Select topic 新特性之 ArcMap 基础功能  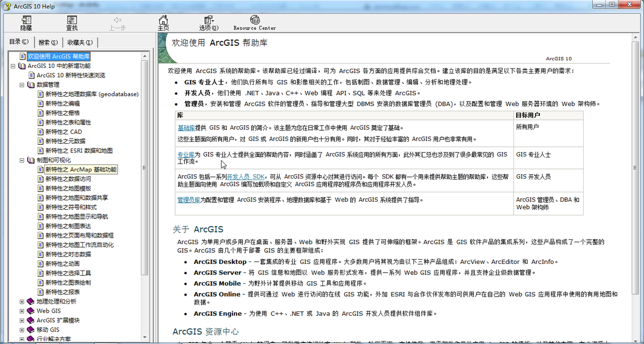coord(81,169)
